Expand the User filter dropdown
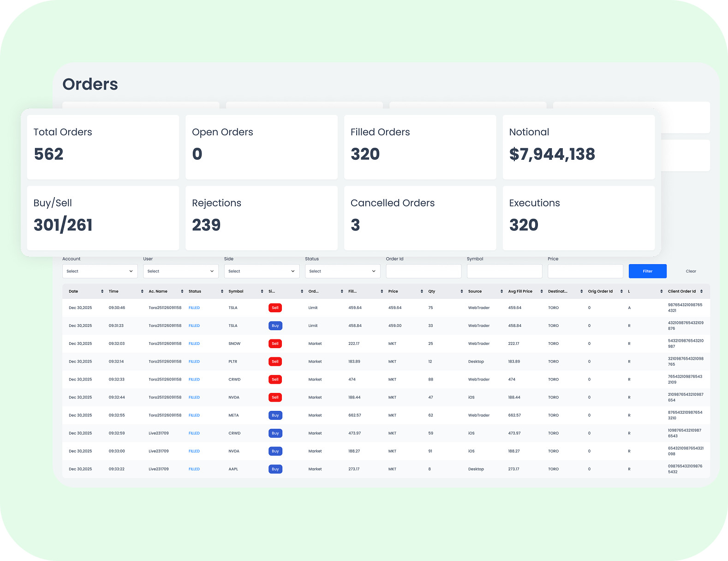728x561 pixels. pyautogui.click(x=181, y=271)
